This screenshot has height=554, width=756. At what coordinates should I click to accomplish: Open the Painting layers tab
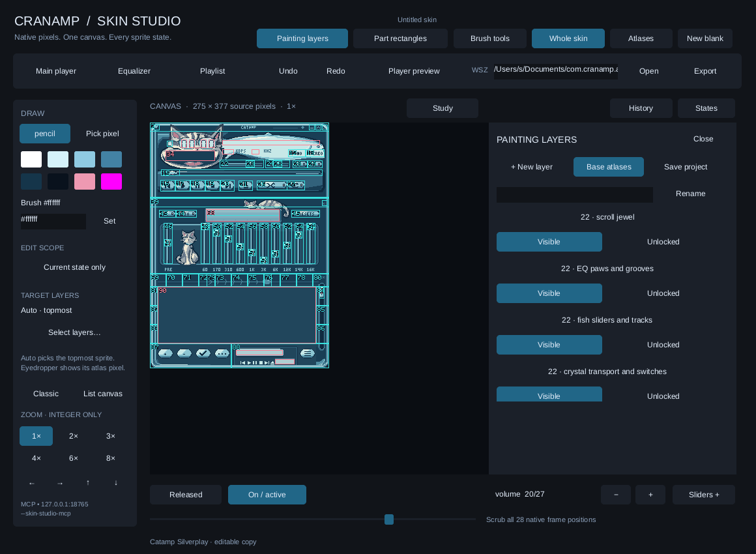(302, 38)
